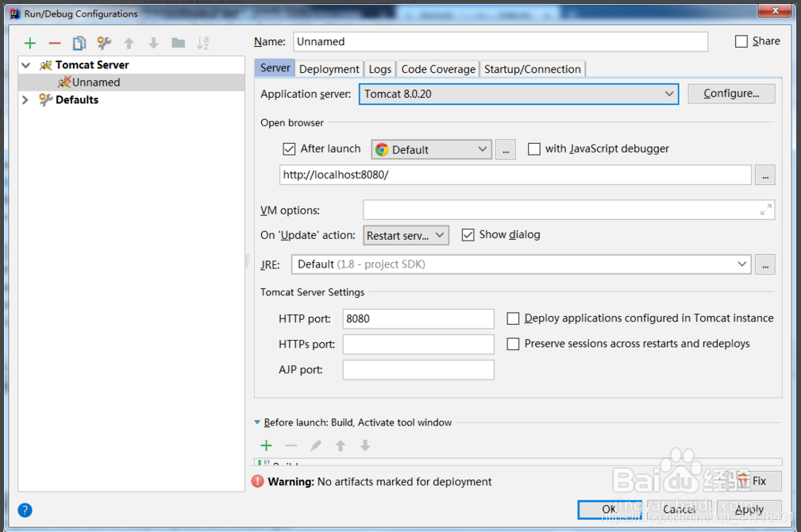Click the Tomcat Server cat icon
The height and width of the screenshot is (532, 801).
coord(46,65)
